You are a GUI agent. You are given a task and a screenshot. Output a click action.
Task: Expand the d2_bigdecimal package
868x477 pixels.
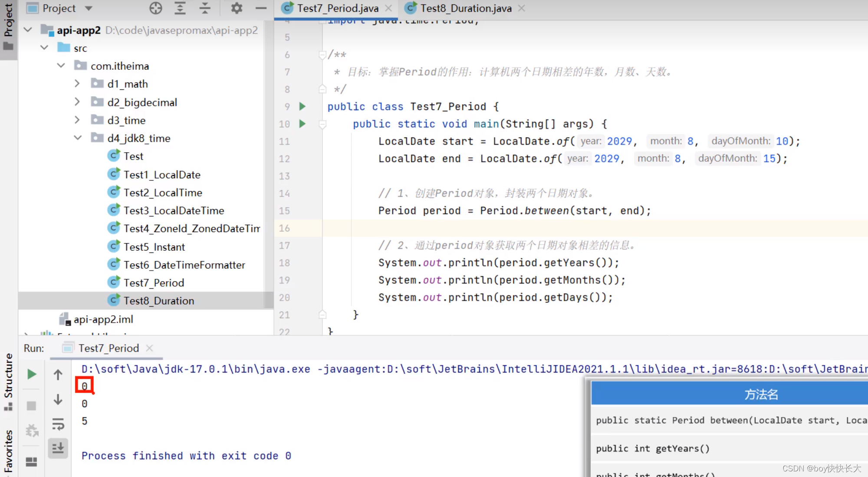(x=77, y=102)
